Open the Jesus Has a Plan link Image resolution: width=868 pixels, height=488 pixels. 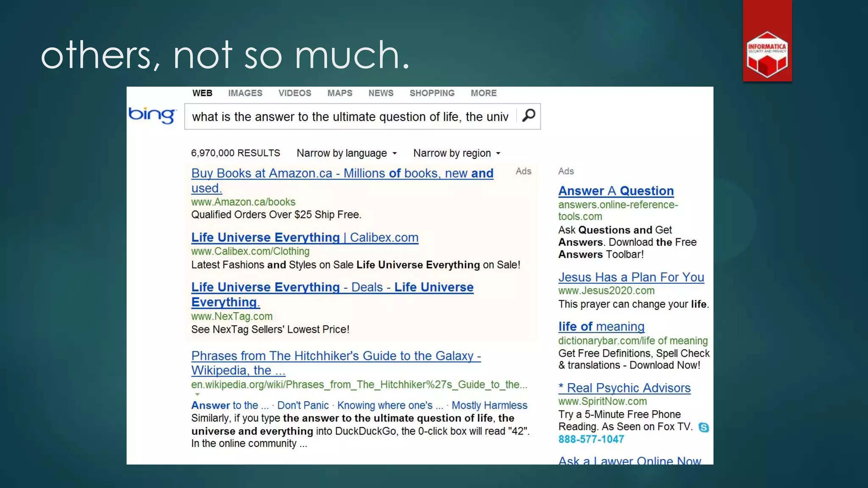click(x=631, y=277)
